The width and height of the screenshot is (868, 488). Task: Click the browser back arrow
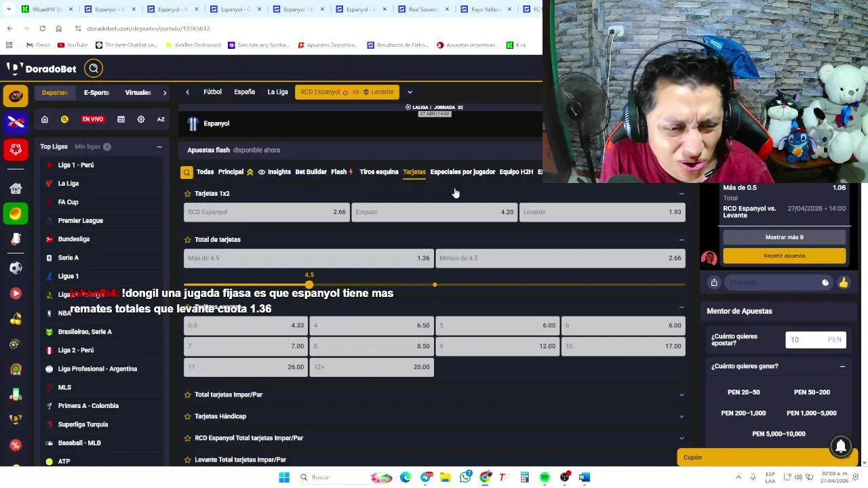point(9,28)
